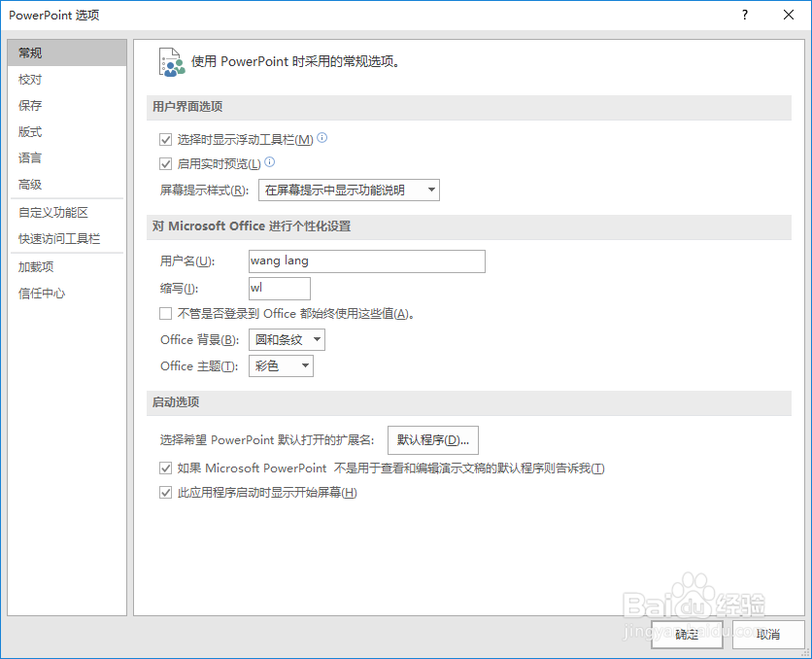Switch to the 高级 options page
This screenshot has height=659, width=812.
30,184
